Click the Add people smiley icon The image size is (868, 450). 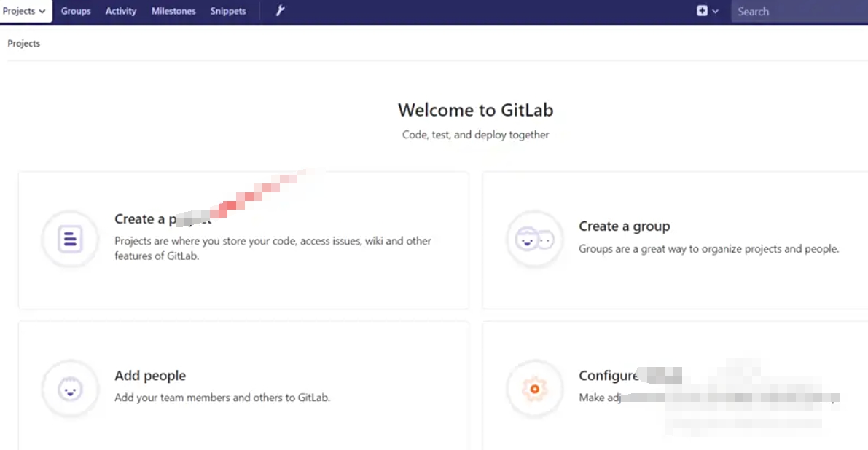(70, 389)
